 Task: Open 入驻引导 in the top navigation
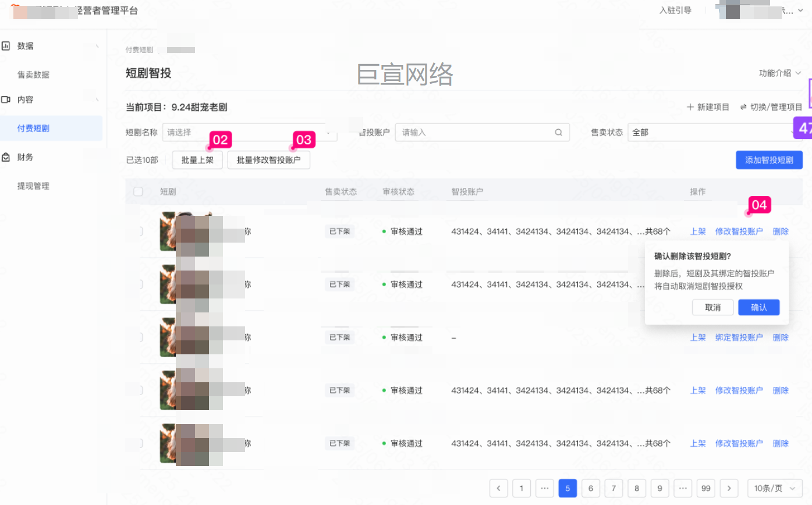click(x=675, y=10)
